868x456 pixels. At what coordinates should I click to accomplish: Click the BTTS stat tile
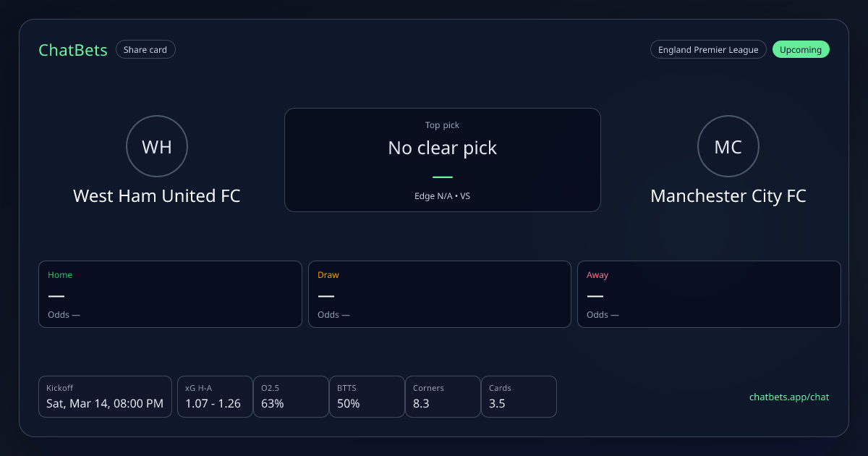[x=366, y=397]
